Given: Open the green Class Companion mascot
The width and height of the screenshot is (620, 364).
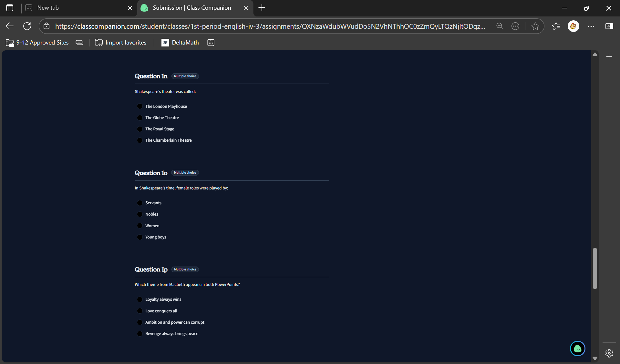Looking at the screenshot, I should [x=578, y=349].
